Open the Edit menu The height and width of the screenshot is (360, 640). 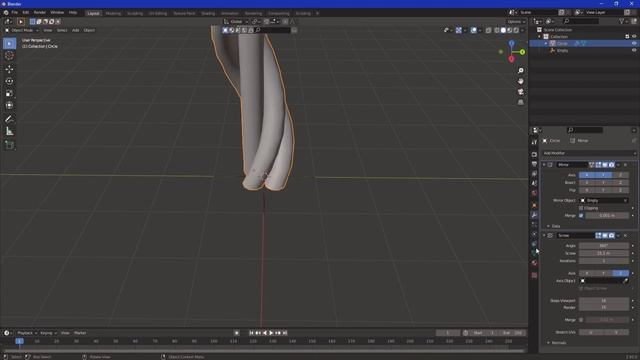tap(26, 13)
